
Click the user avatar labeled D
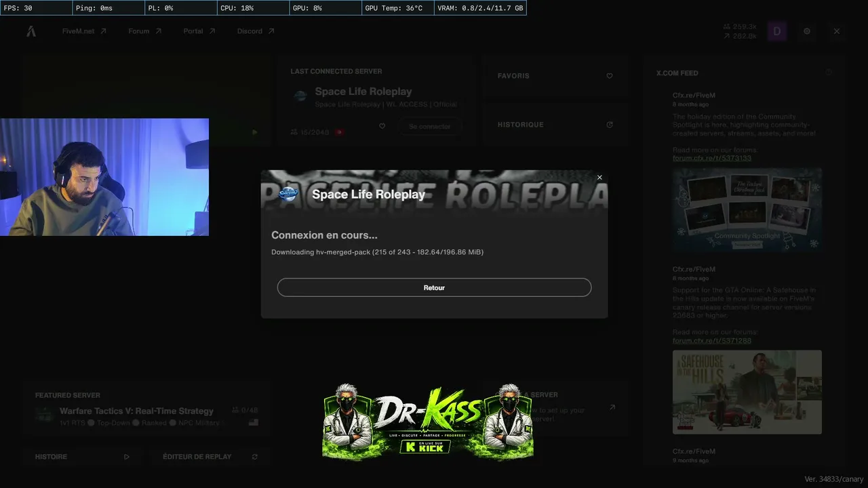pos(777,31)
